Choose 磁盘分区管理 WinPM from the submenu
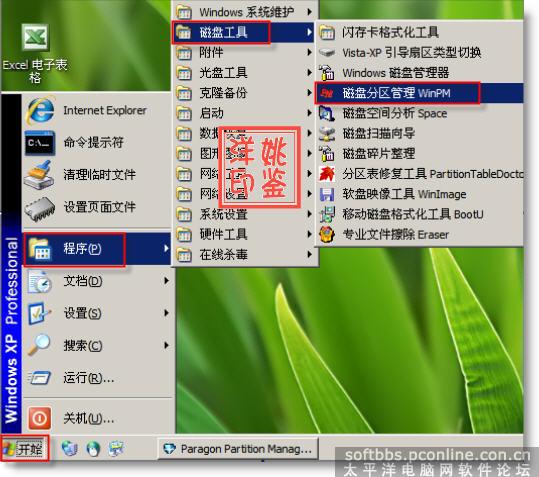Image resolution: width=539 pixels, height=477 pixels. coord(419,93)
